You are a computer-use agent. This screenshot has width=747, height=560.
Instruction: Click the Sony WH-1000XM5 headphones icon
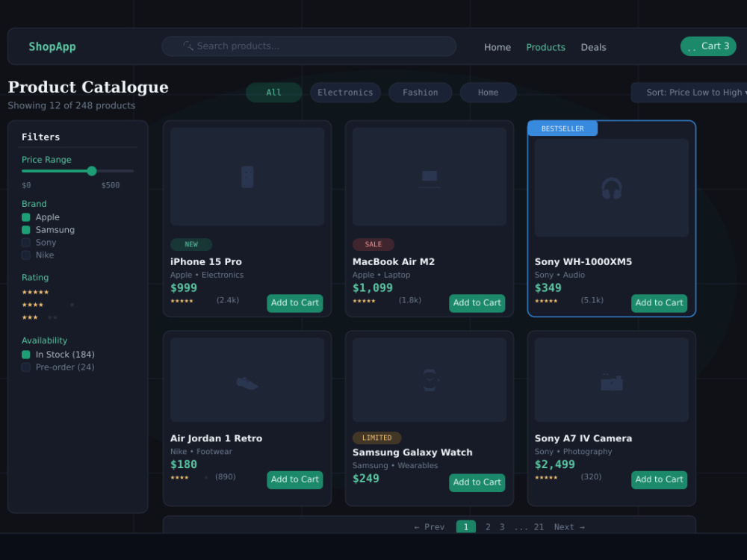click(x=611, y=189)
